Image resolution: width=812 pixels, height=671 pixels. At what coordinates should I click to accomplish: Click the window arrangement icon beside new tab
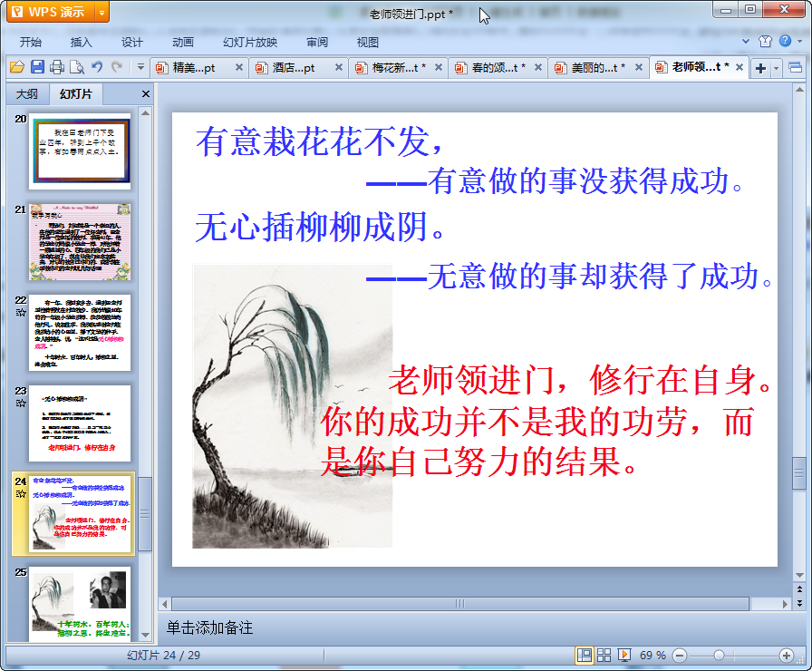click(795, 68)
